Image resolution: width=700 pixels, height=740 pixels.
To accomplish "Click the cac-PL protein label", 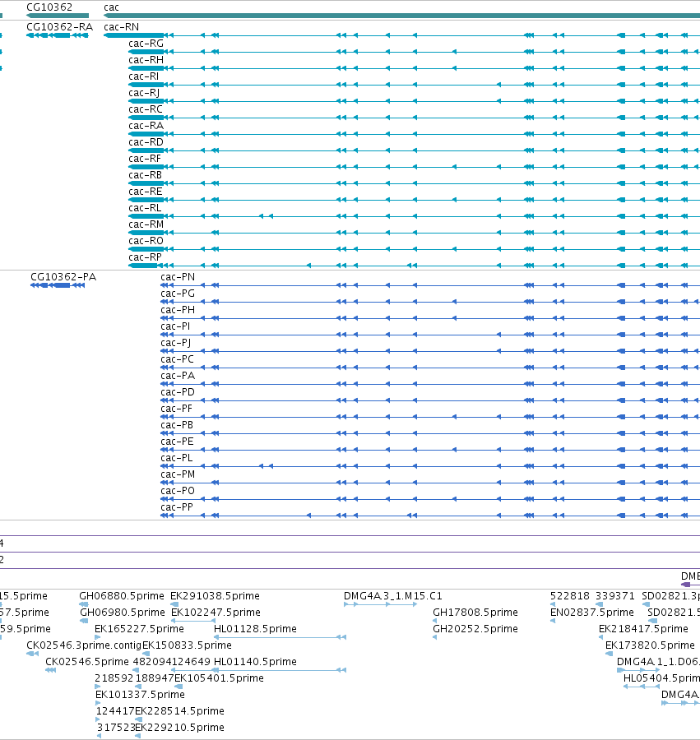I will point(176,458).
